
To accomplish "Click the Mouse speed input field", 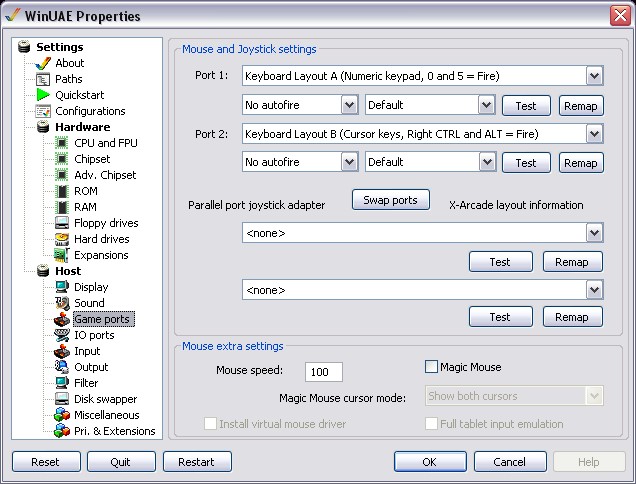I will pos(324,372).
